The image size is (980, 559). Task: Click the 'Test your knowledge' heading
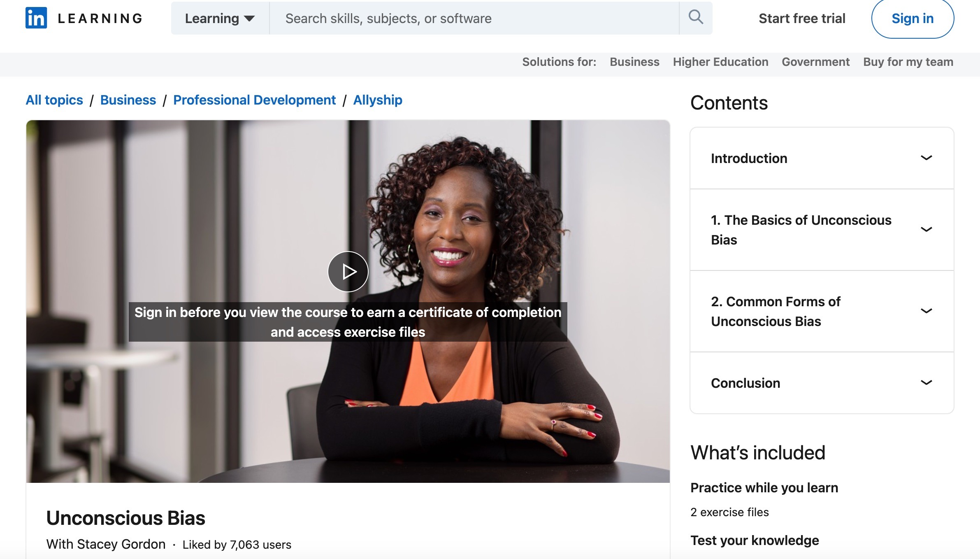755,540
